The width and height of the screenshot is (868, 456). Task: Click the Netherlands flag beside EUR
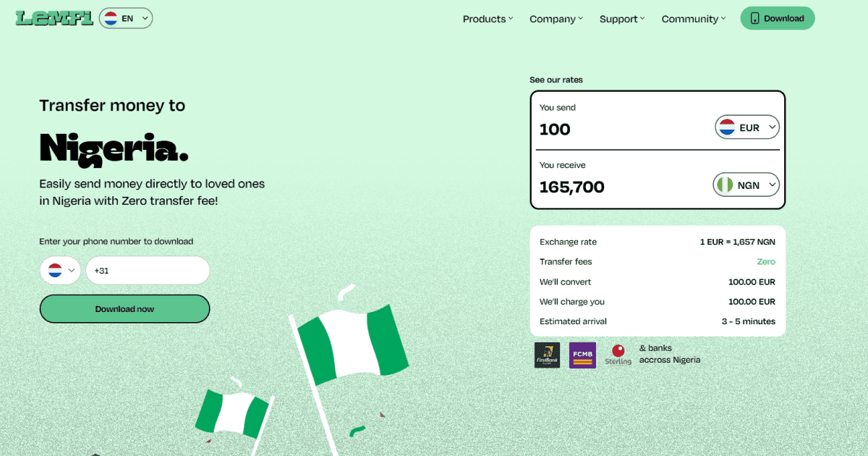pyautogui.click(x=726, y=128)
